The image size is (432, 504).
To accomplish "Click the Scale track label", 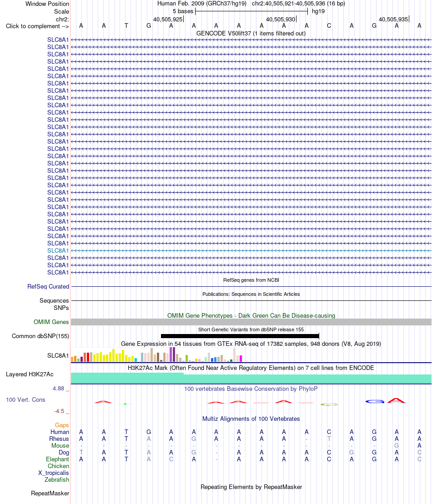I will (x=61, y=11).
